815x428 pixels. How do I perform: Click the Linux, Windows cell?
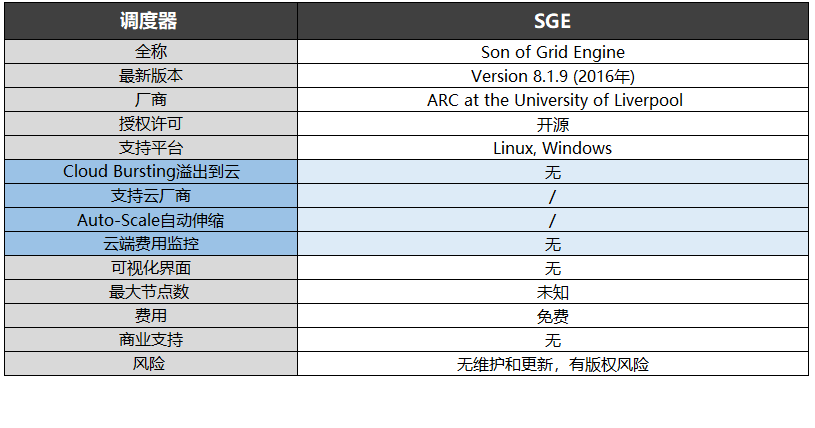[x=552, y=148]
